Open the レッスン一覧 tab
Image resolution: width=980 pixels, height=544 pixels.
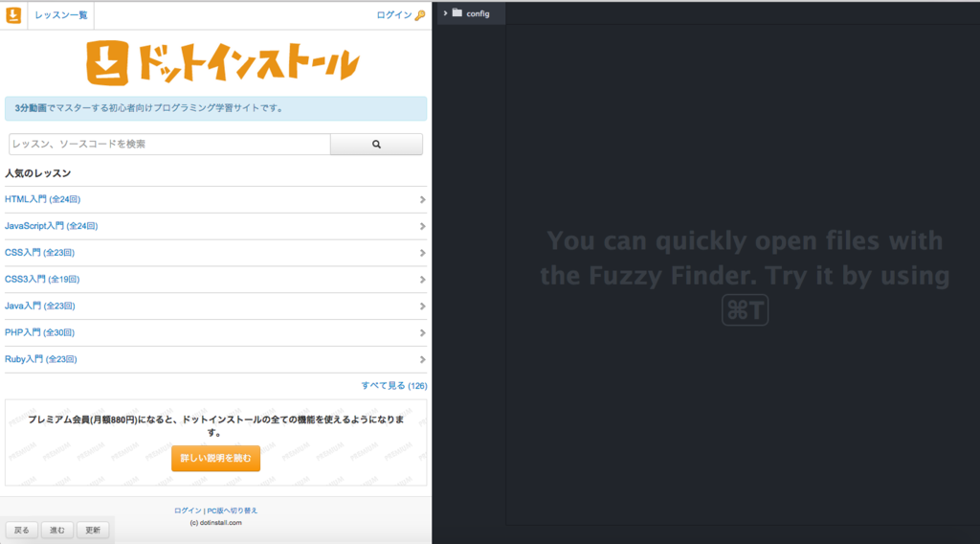[x=60, y=15]
